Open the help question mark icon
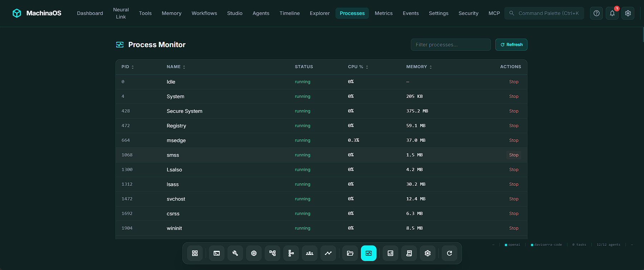Image resolution: width=644 pixels, height=270 pixels. pyautogui.click(x=596, y=13)
